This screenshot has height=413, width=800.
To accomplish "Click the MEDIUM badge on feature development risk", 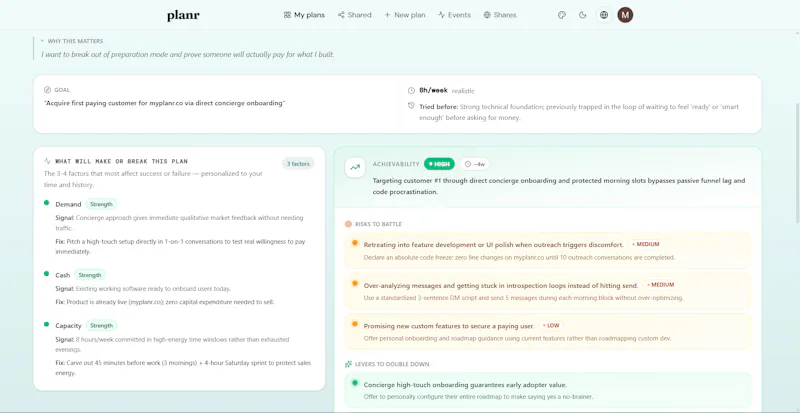I will click(x=645, y=244).
